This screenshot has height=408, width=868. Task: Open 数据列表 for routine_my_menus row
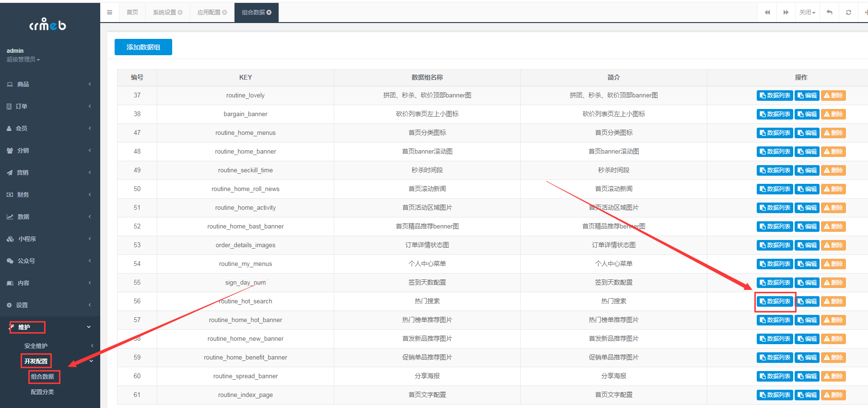coord(775,264)
